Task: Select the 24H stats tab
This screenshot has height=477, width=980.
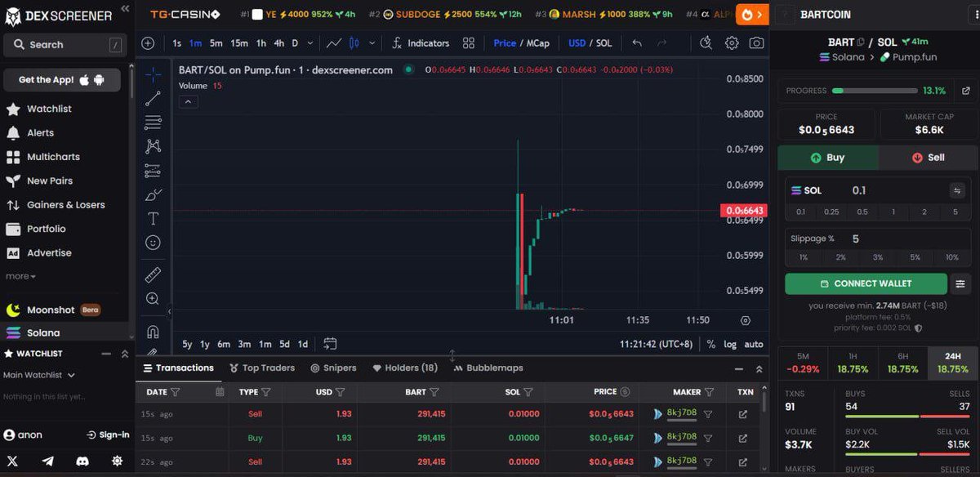Action: (952, 363)
